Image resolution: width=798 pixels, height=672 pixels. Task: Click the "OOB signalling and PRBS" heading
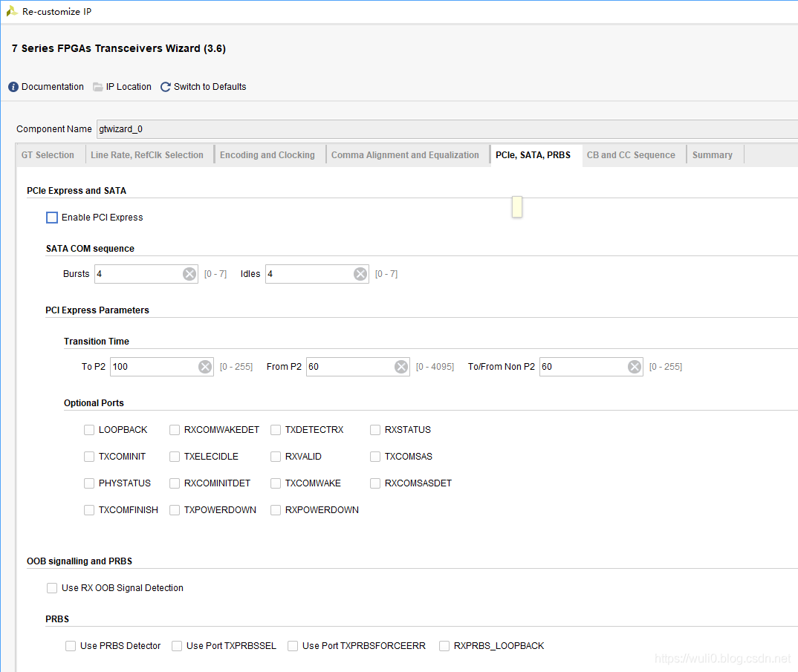[80, 561]
